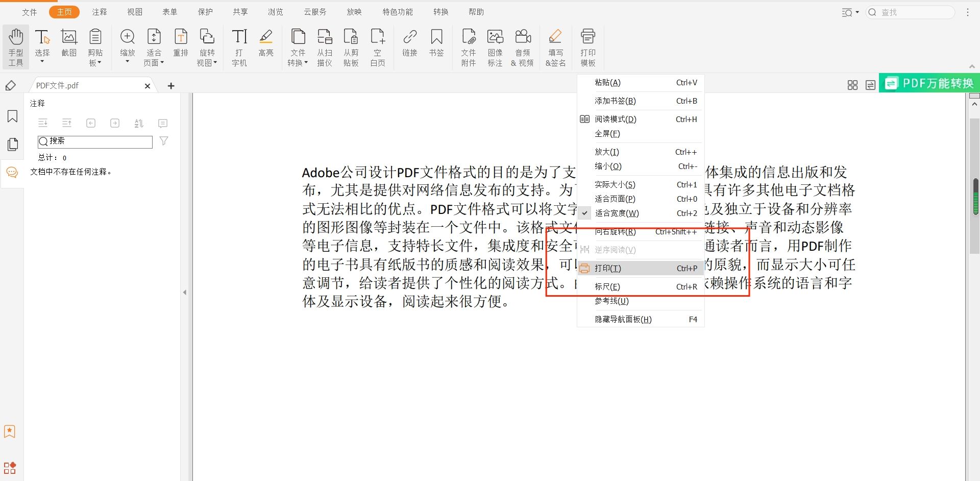This screenshot has height=481, width=980.
Task: Add a bookmark using the 书签 icon
Action: [436, 46]
